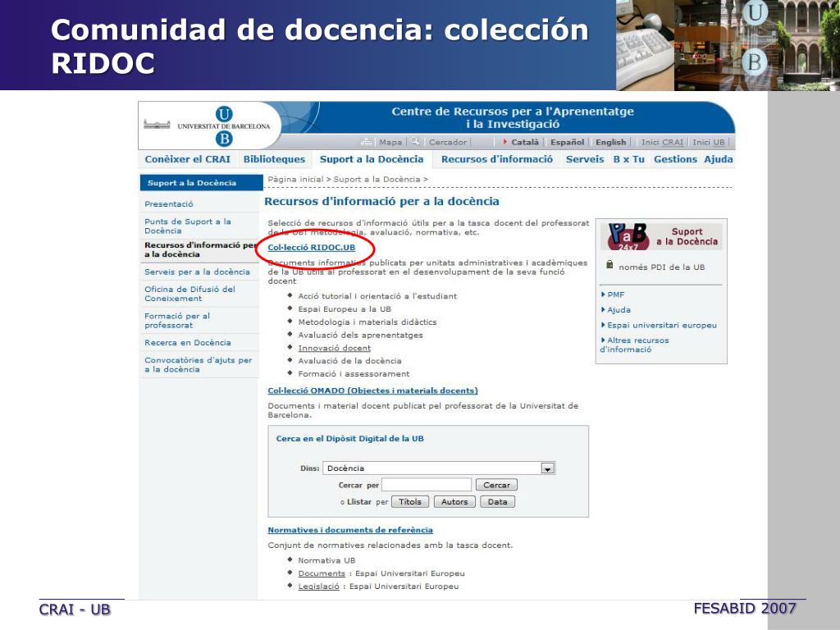840x630 pixels.
Task: Click Formació i assessorament item
Action: [x=354, y=374]
